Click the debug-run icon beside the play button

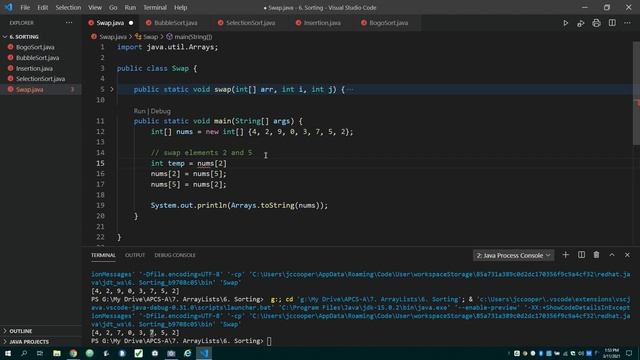[x=580, y=23]
